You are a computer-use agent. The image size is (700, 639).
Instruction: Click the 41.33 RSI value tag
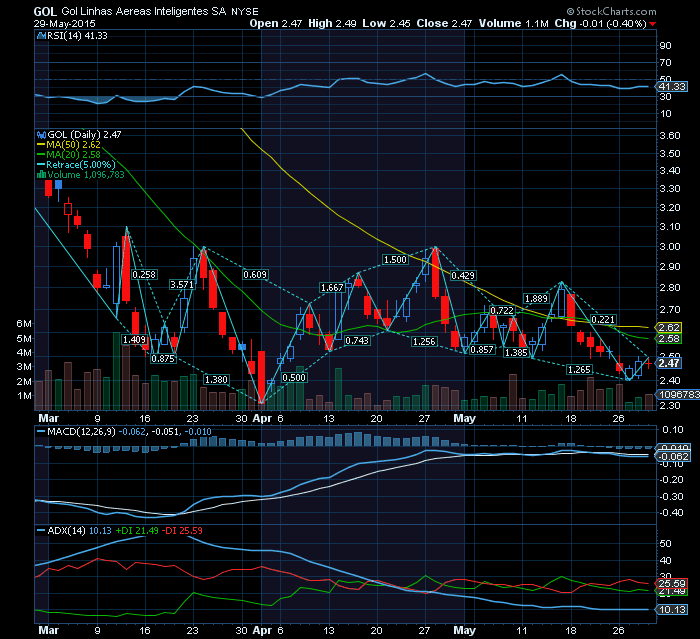(672, 87)
